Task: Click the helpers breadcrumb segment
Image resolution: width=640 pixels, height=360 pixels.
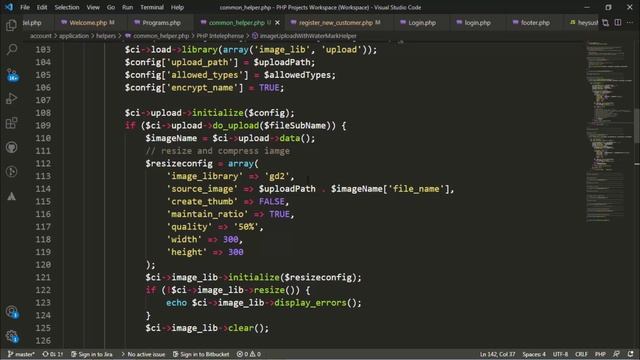Action: [x=106, y=36]
